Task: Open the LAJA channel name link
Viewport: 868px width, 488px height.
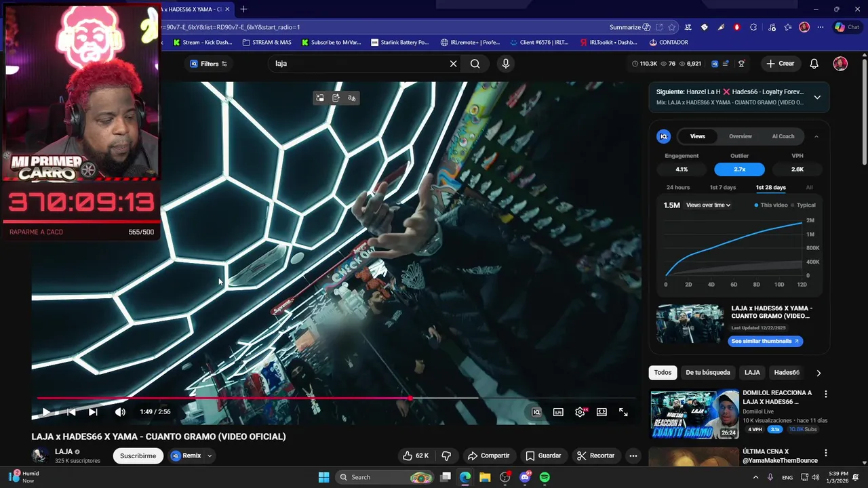Action: coord(64,451)
